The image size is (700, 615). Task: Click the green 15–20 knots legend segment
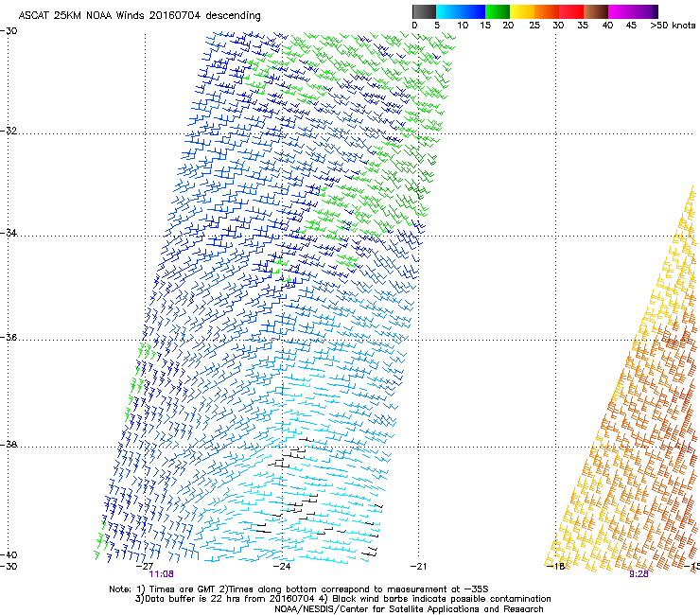pos(498,11)
